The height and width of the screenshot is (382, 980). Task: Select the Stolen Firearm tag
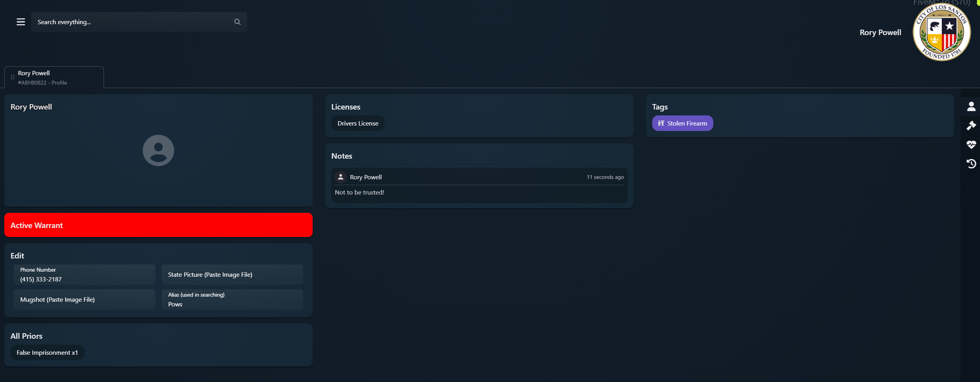coord(683,123)
